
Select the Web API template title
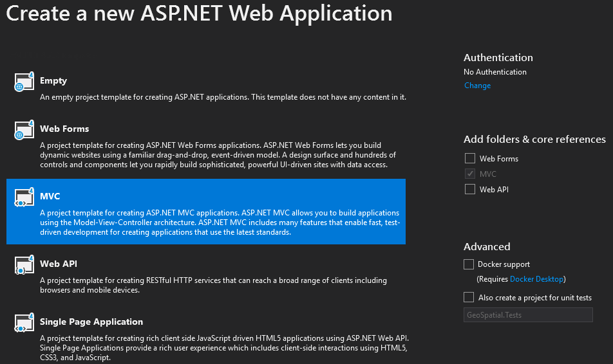click(59, 264)
